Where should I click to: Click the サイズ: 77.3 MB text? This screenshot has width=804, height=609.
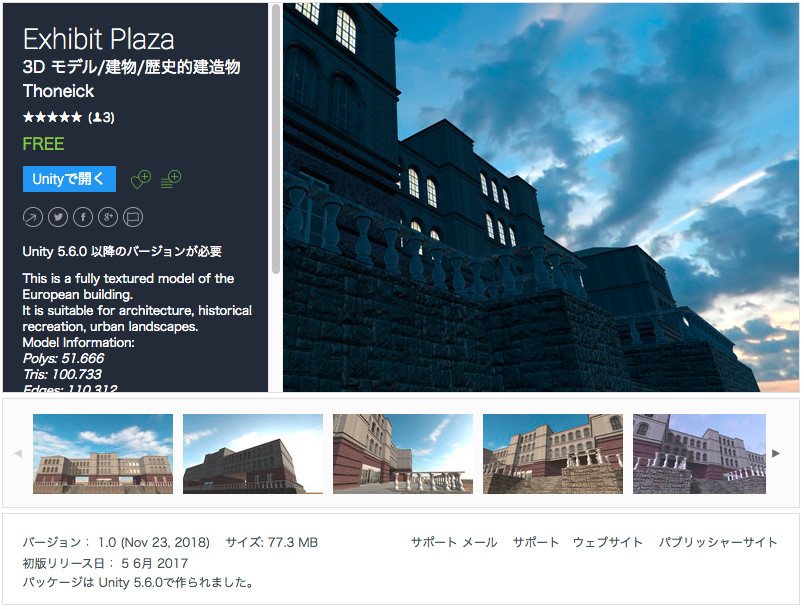point(272,542)
